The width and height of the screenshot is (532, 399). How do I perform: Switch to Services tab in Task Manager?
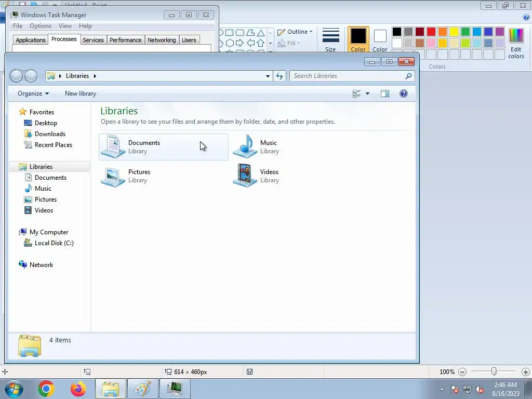click(93, 40)
